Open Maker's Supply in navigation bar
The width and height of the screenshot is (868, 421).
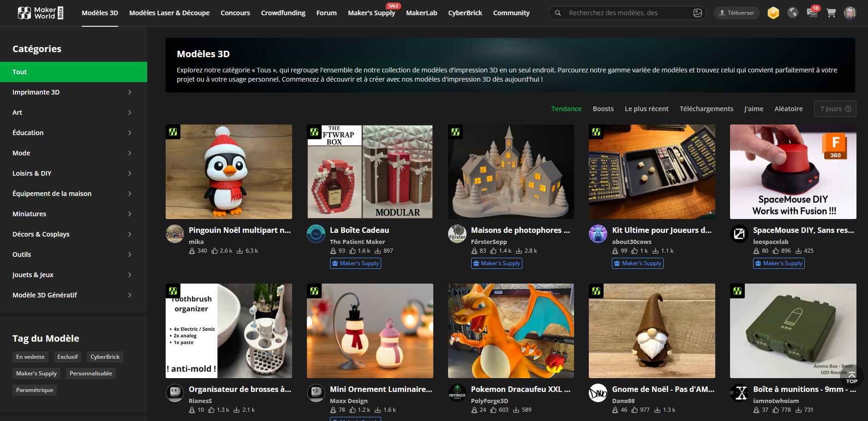(371, 13)
